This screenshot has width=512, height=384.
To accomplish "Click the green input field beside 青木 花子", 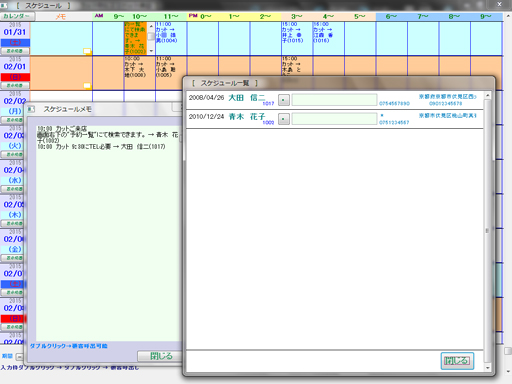I will 334,119.
